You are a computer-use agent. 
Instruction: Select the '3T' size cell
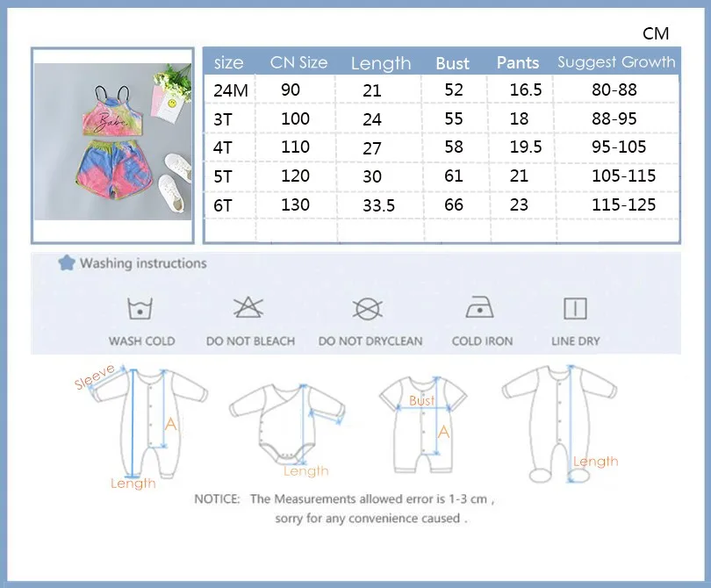223,119
